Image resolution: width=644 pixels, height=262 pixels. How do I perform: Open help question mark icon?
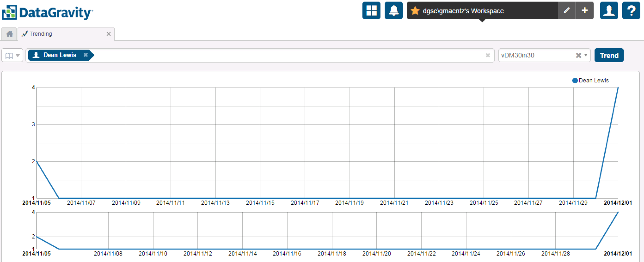point(631,11)
